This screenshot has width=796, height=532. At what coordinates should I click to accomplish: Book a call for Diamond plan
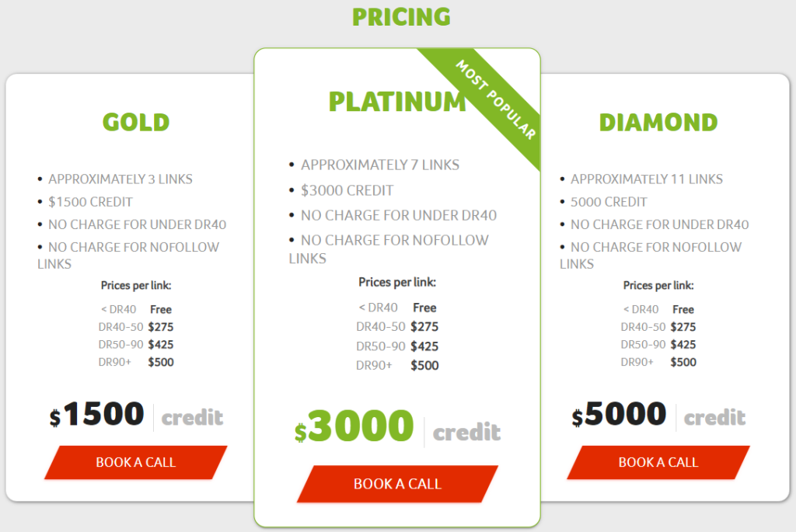click(658, 462)
